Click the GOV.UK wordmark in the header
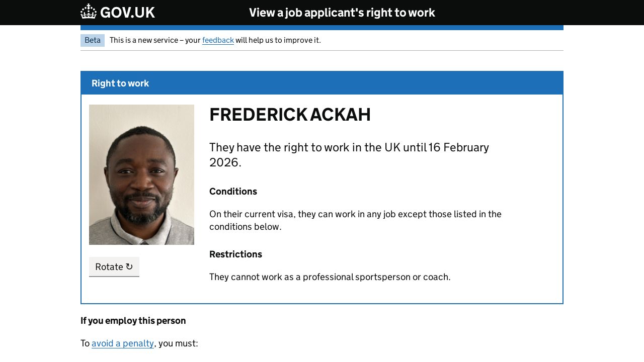 pos(127,13)
